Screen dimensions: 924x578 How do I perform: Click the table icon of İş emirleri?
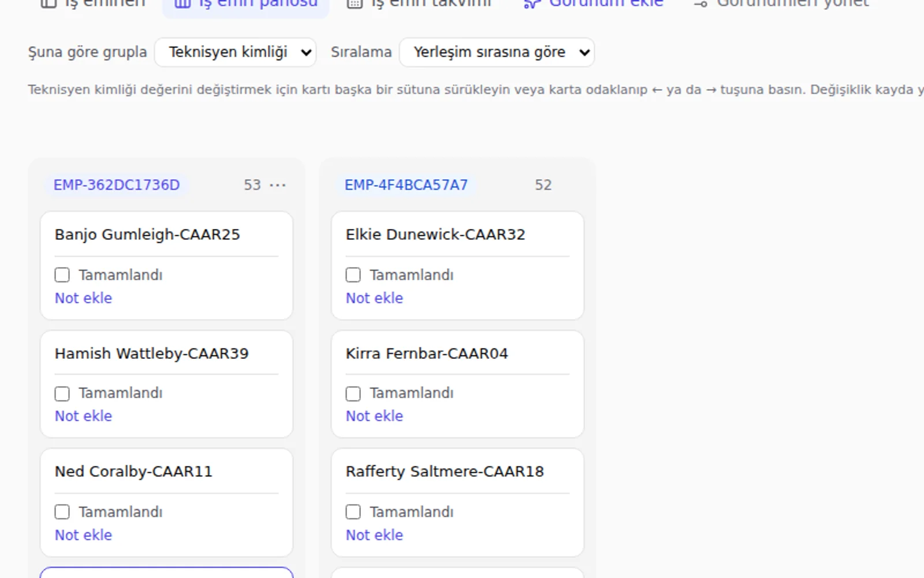49,3
